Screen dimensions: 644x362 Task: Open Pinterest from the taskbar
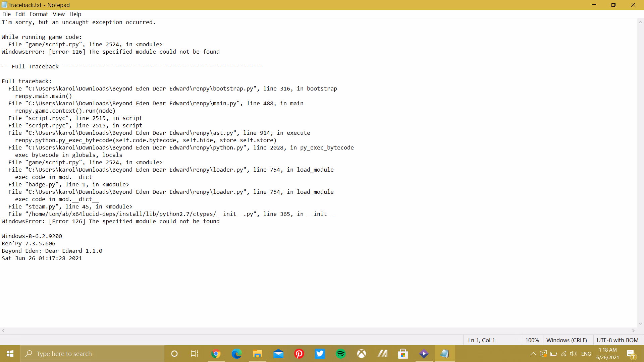pyautogui.click(x=299, y=354)
